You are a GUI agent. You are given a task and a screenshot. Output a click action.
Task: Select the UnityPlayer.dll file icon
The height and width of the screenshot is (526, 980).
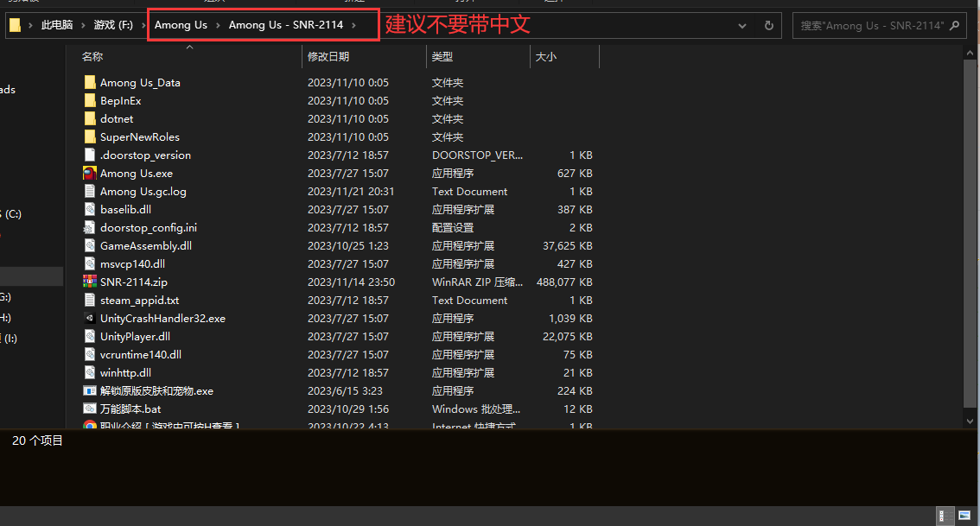click(90, 336)
